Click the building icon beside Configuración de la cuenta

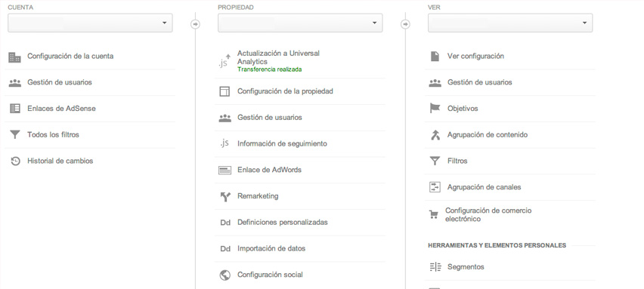point(15,57)
